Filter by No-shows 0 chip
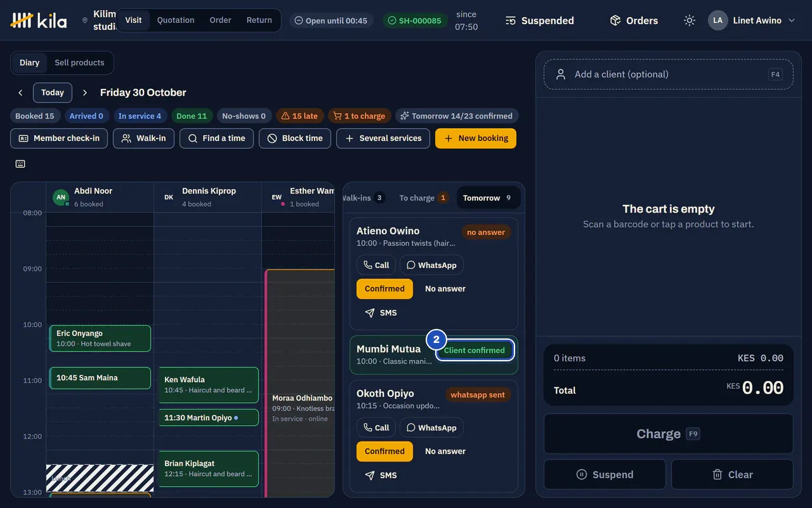This screenshot has width=812, height=508. point(244,116)
